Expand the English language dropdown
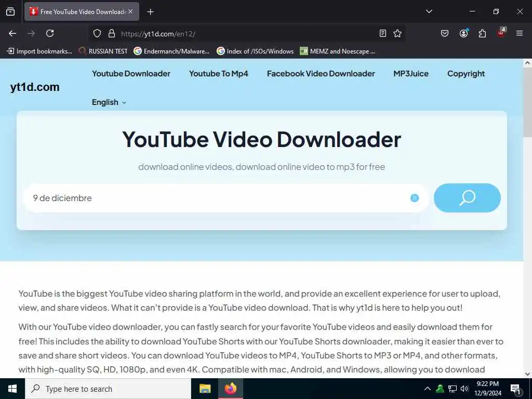Image resolution: width=532 pixels, height=399 pixels. (x=109, y=102)
